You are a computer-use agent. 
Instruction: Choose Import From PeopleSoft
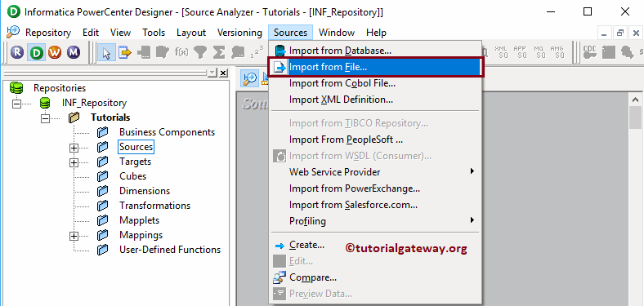point(375,140)
